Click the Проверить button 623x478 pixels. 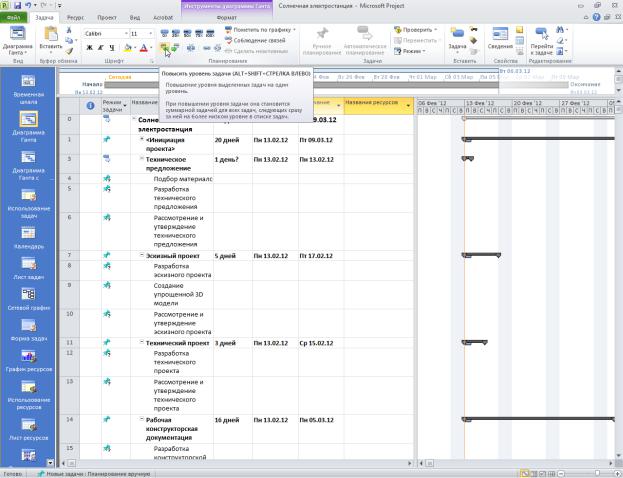(x=416, y=30)
